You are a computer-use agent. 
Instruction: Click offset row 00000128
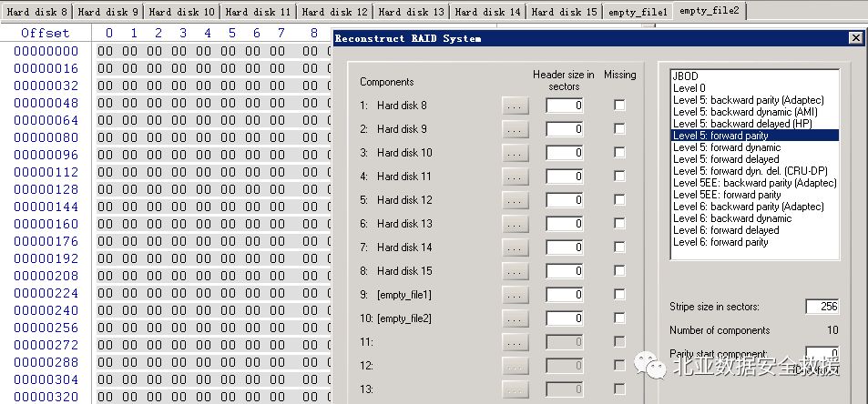click(46, 189)
